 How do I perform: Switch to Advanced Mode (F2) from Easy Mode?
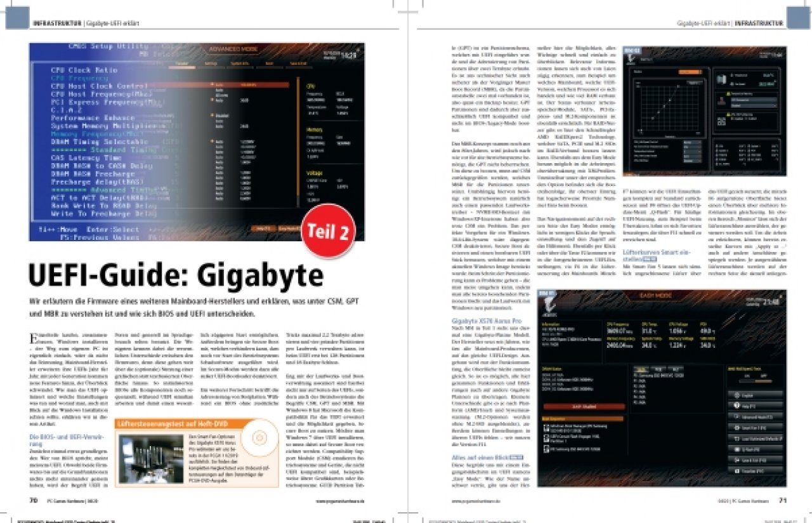pyautogui.click(x=756, y=416)
